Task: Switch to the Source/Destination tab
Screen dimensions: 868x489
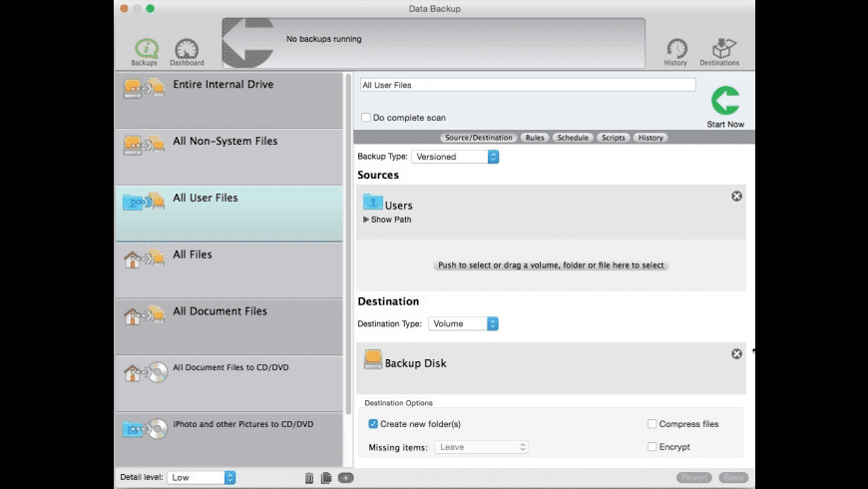Action: [478, 138]
